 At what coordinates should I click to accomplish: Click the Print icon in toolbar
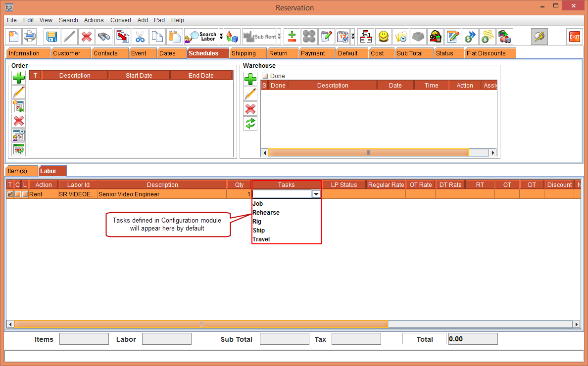[x=30, y=37]
